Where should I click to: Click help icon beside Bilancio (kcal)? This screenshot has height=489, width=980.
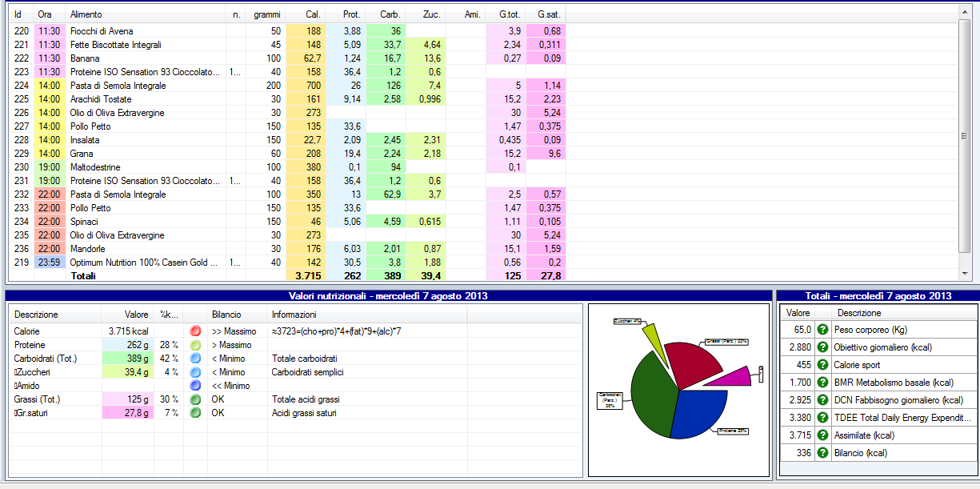coord(824,453)
